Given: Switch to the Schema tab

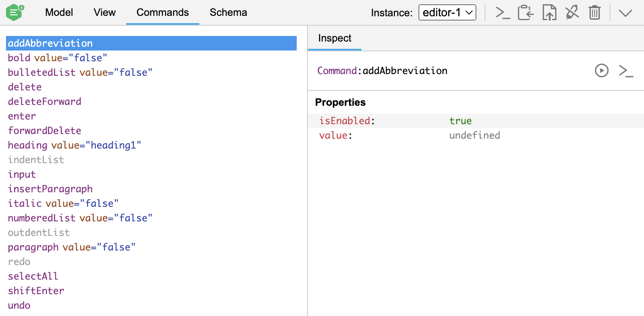Looking at the screenshot, I should (x=228, y=12).
